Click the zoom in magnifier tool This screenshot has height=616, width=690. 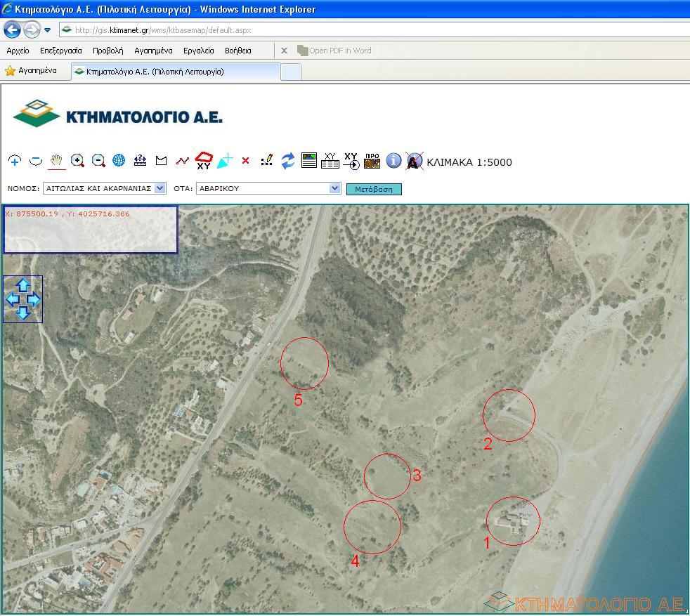pyautogui.click(x=78, y=161)
